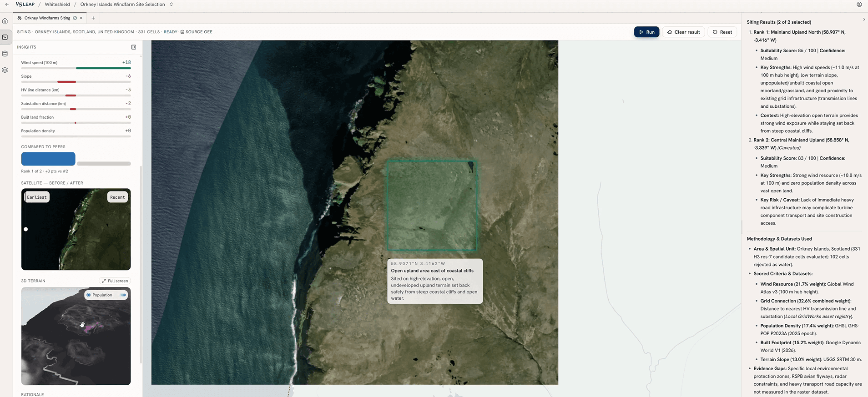Click the Wind speed +18 value
868x397 pixels.
[x=126, y=62]
